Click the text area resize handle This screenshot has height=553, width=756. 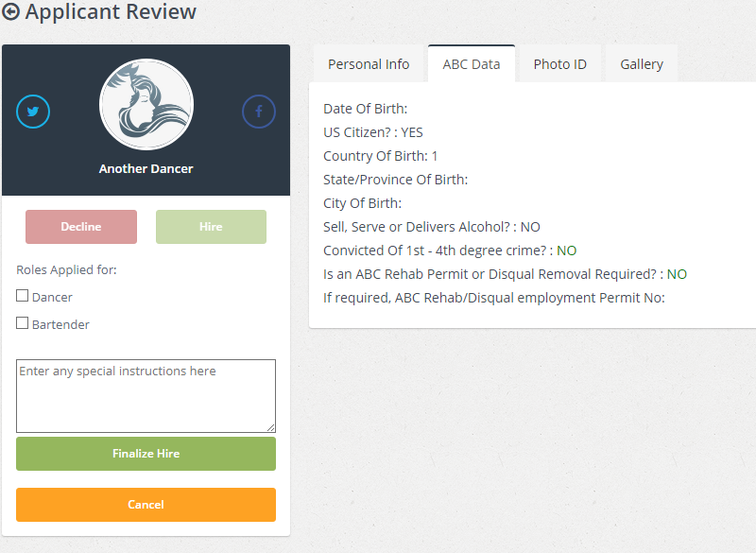tap(271, 428)
